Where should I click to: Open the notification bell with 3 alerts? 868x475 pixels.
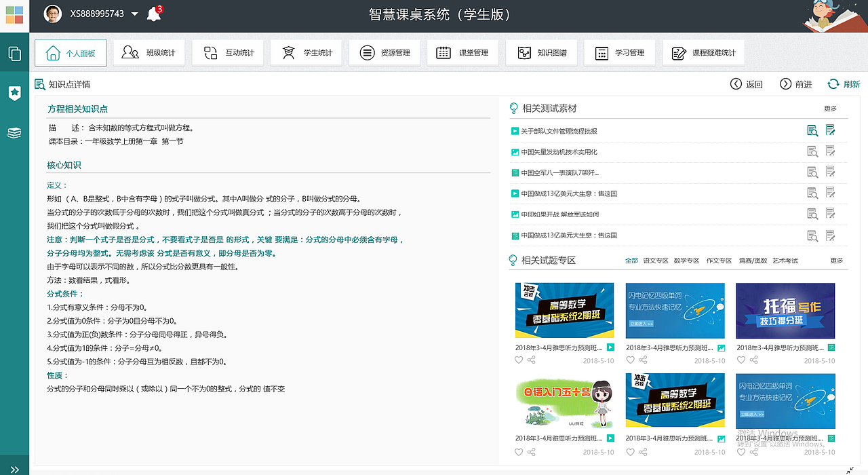154,14
